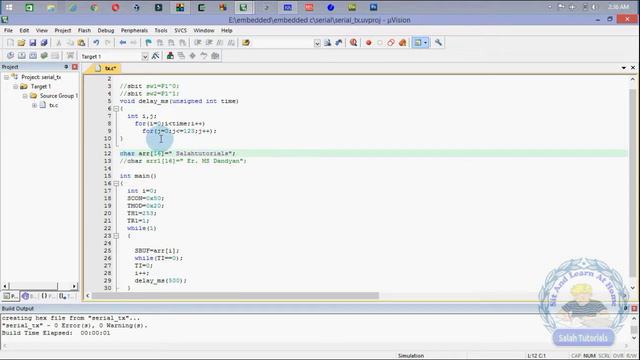Collapse main function fold at line 16
Screen dimensions: 640x360
(x=116, y=184)
